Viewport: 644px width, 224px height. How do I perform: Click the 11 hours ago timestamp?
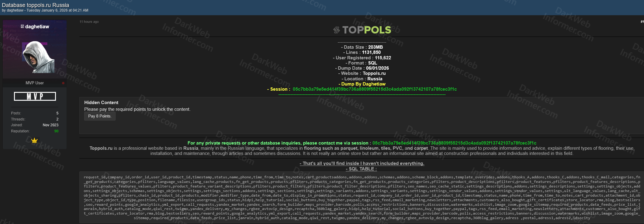click(x=89, y=22)
